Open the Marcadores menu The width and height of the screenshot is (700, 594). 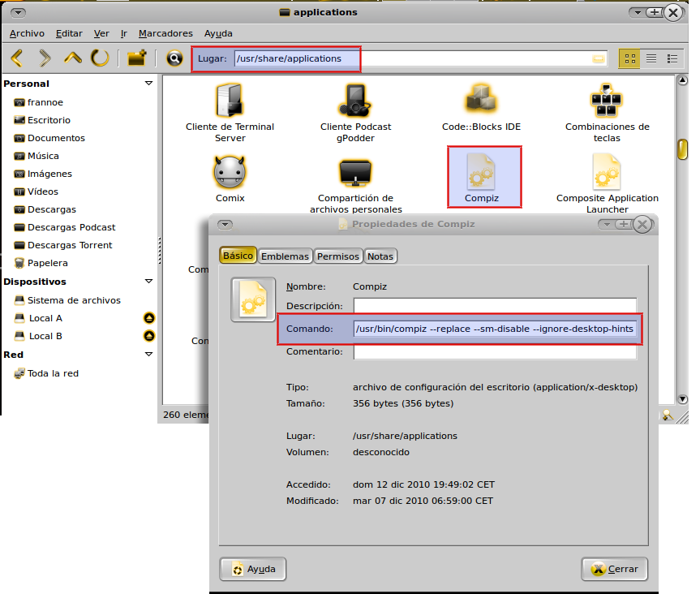click(165, 33)
